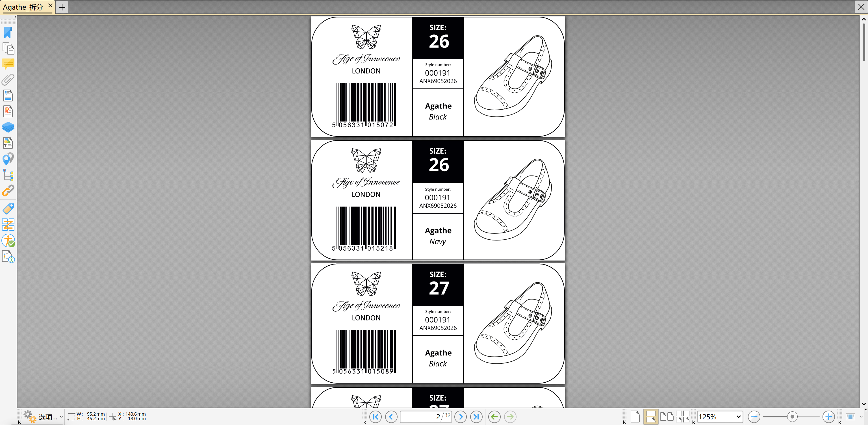Image resolution: width=868 pixels, height=425 pixels.
Task: Select the Agathe_拆分 document tab
Action: click(23, 7)
